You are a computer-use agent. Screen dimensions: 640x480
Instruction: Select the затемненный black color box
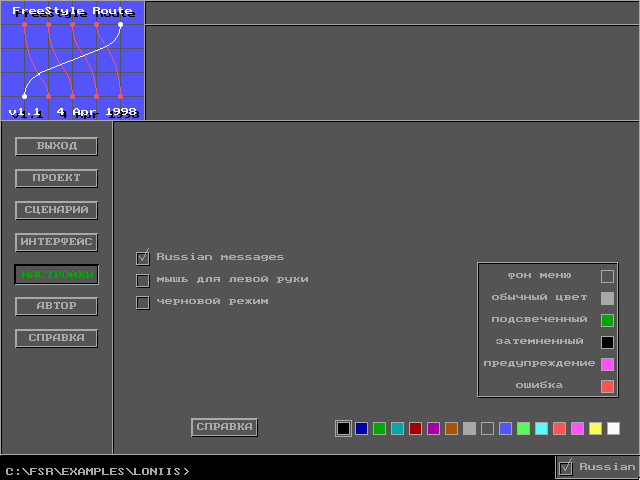point(607,342)
